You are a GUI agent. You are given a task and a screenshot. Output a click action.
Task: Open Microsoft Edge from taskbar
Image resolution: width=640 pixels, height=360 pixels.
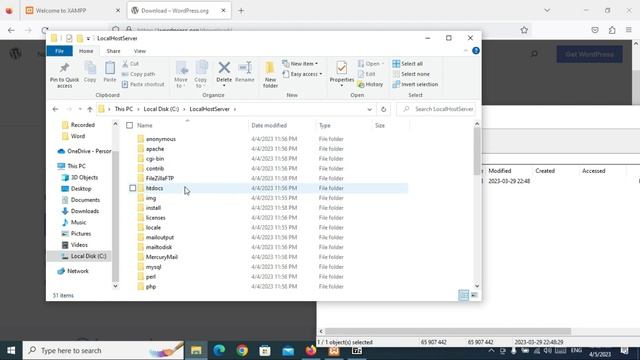[219, 350]
